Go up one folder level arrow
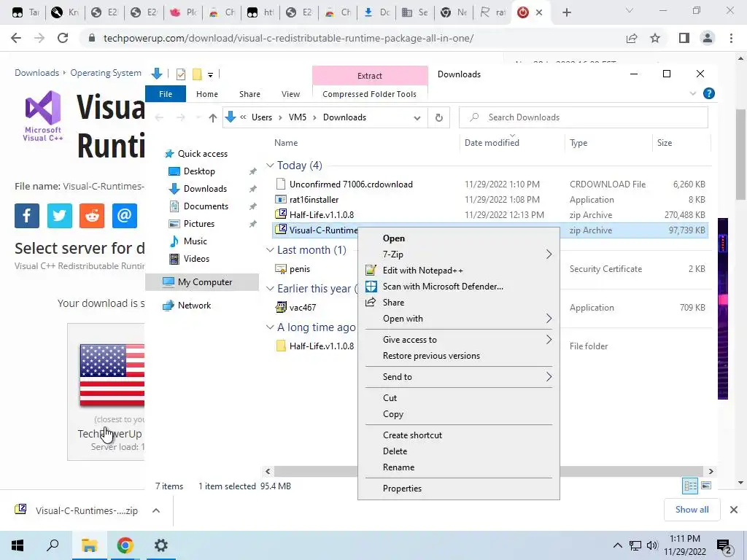 212,117
